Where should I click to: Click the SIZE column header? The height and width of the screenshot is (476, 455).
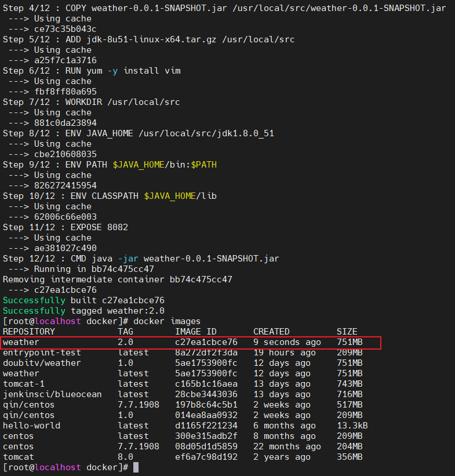click(347, 332)
